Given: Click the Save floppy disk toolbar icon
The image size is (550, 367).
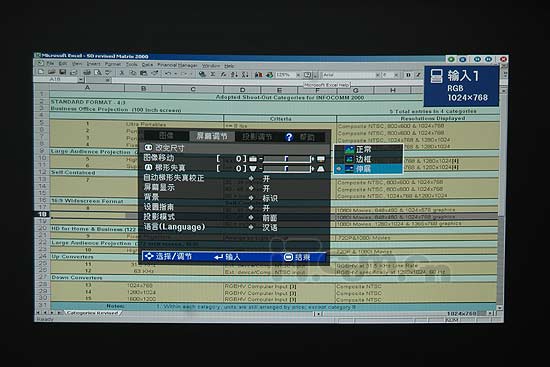Looking at the screenshot, I should 63,72.
